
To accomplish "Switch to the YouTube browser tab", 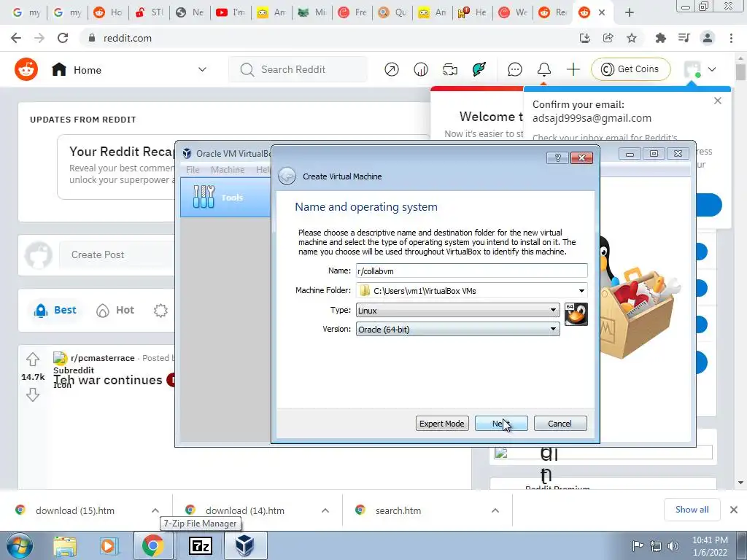I will click(230, 12).
